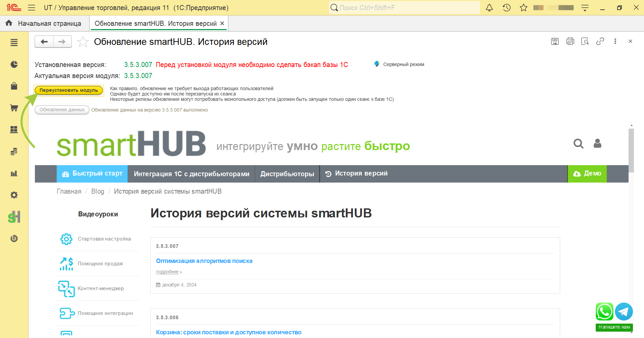
Task: Open the shopping bag section in sidebar
Action: [x=14, y=86]
